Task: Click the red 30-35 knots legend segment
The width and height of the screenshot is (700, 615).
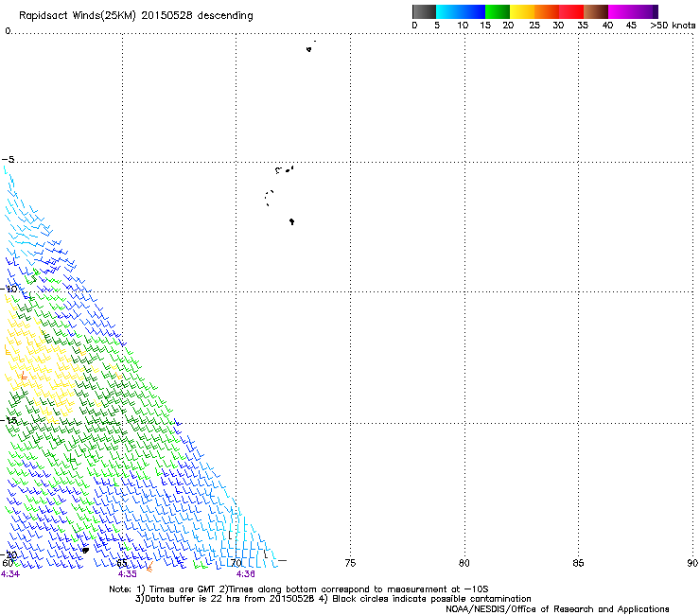Action: coord(571,11)
